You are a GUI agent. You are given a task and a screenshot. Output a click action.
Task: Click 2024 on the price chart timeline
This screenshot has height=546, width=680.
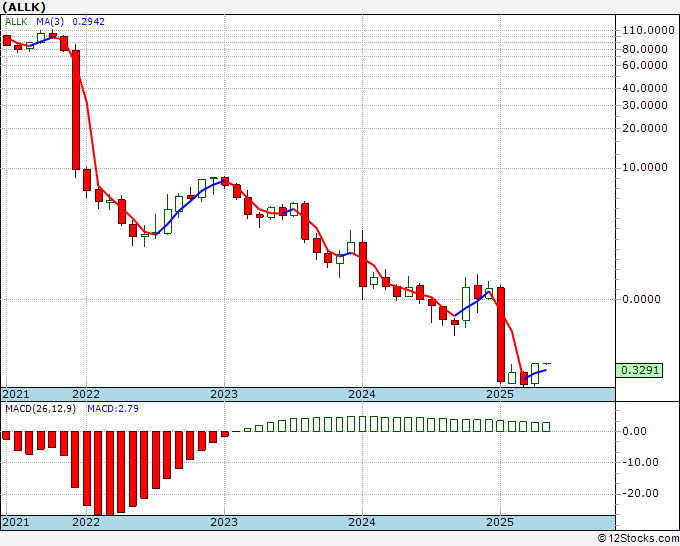(362, 394)
